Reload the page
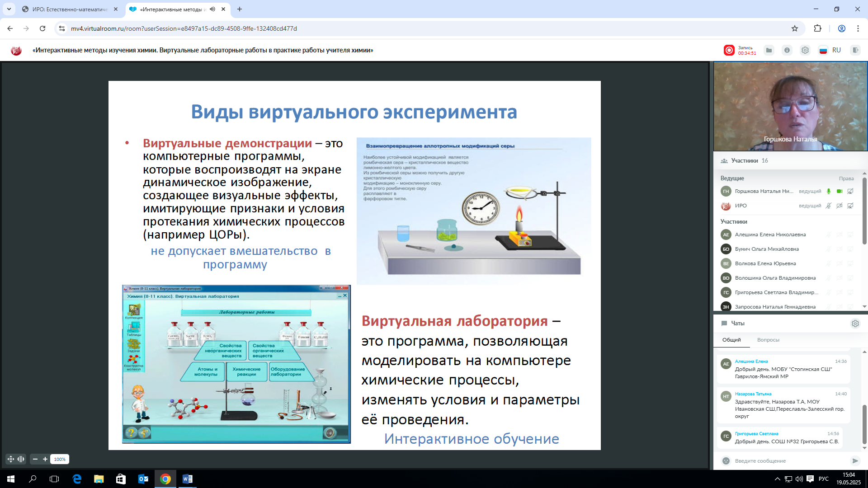Screen dimensions: 868x488 [42, 28]
